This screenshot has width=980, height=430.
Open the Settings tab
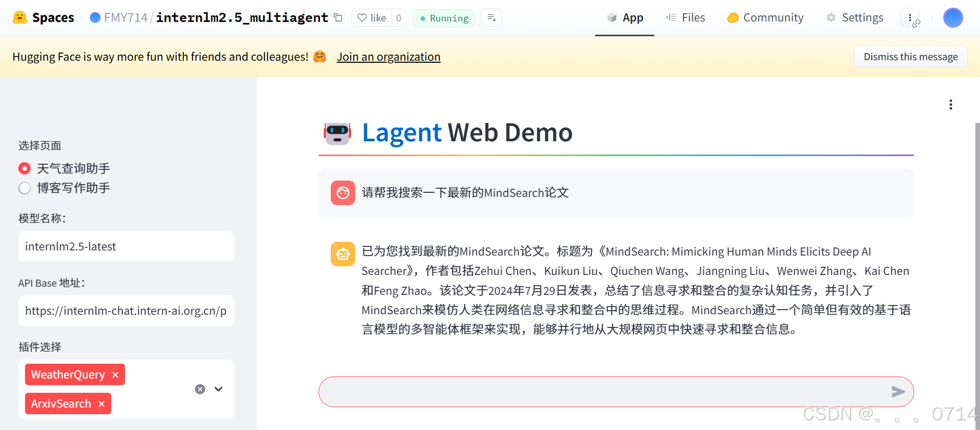pos(855,18)
